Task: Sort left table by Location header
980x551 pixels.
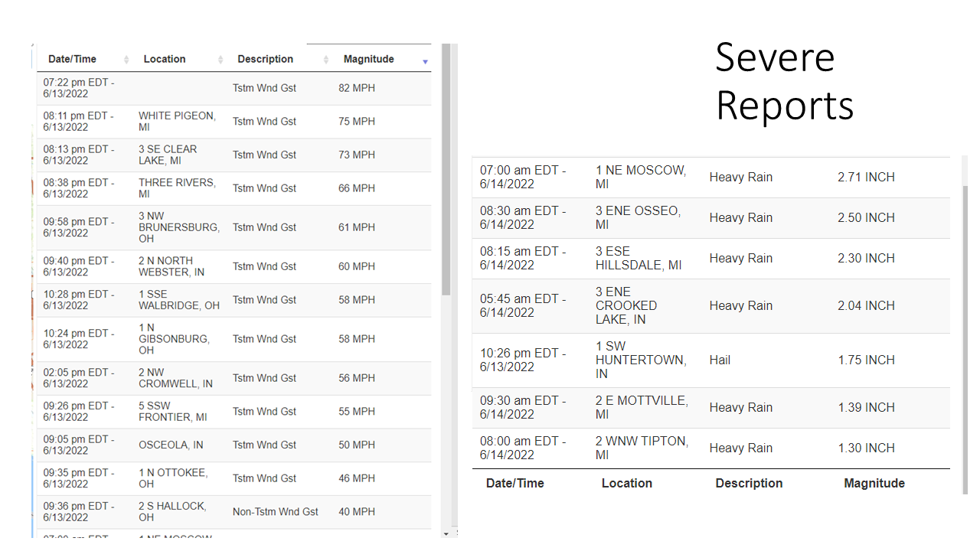Action: point(165,59)
